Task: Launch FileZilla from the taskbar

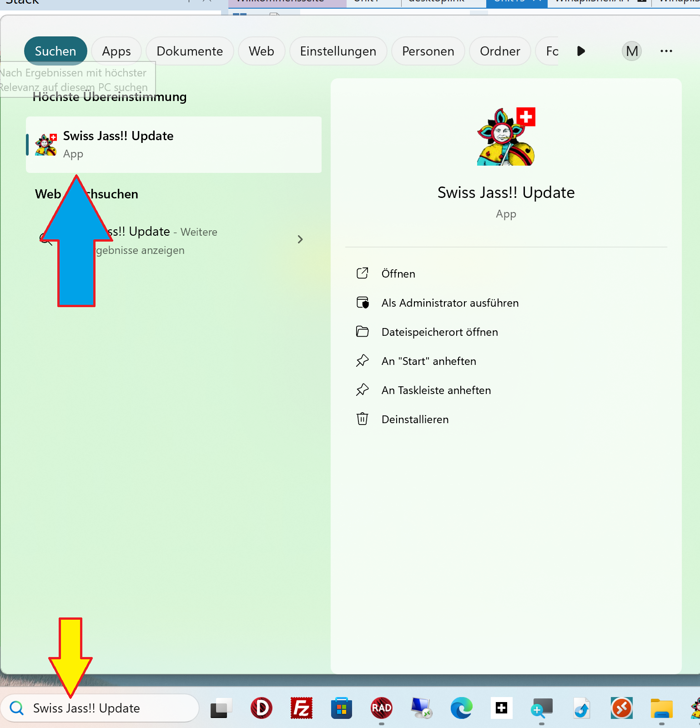Action: pyautogui.click(x=302, y=708)
